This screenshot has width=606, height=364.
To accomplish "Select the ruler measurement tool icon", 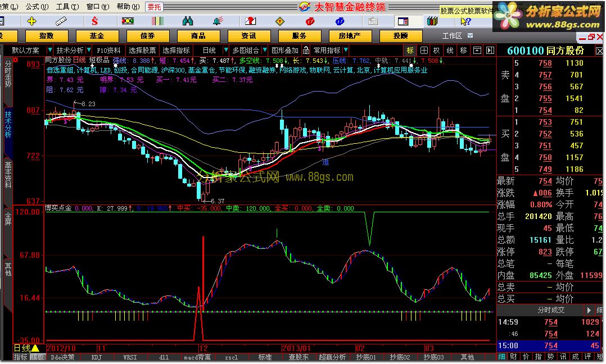I will [x=61, y=21].
